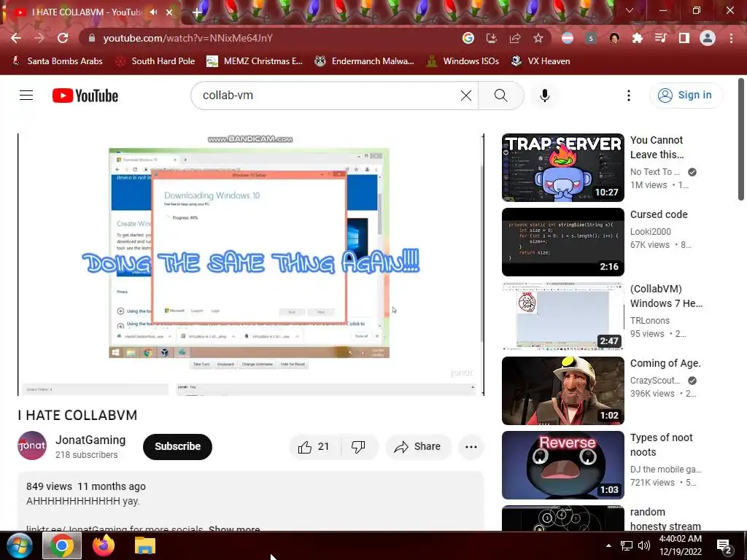This screenshot has width=747, height=560.
Task: Open more actions ellipsis under video
Action: [x=471, y=447]
